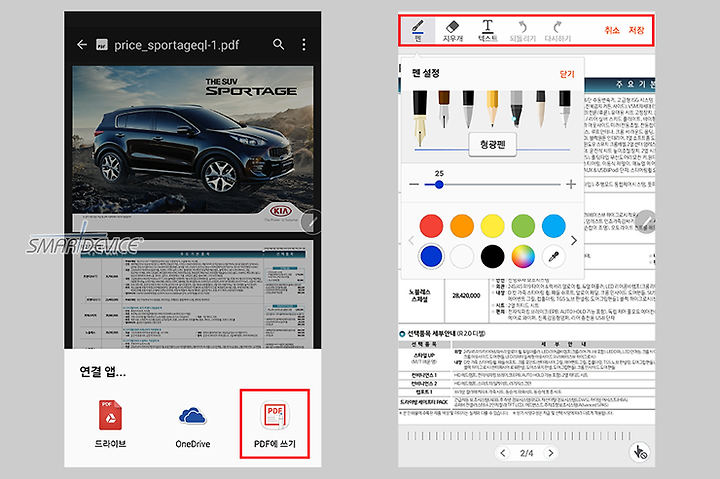This screenshot has height=479, width=720.
Task: Open the rainbow color spectrum picker
Action: [523, 256]
